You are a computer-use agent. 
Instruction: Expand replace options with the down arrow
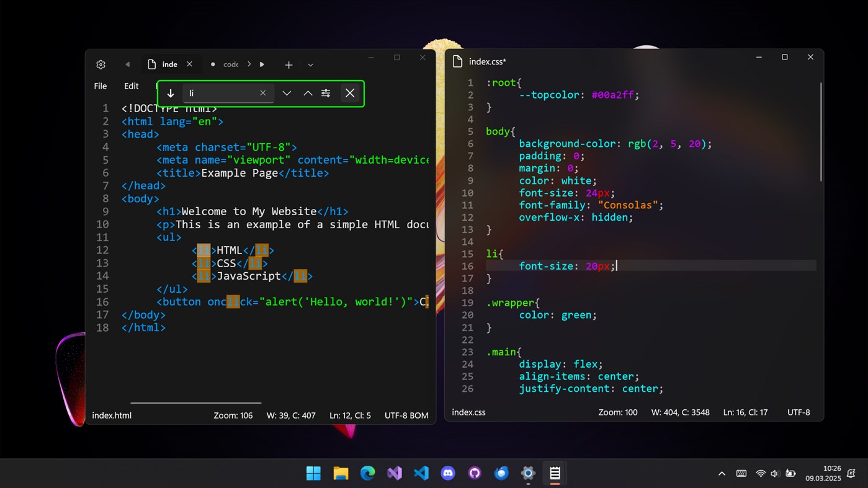[171, 93]
